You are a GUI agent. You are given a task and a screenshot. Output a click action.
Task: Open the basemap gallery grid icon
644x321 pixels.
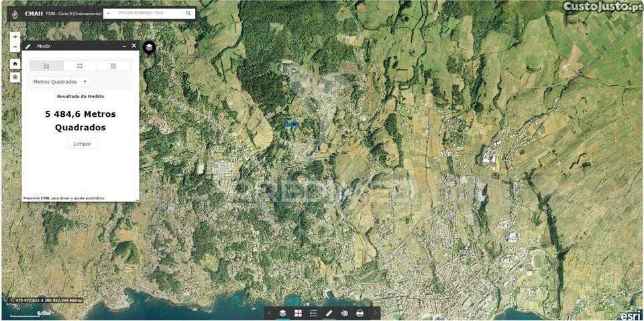coord(298,313)
